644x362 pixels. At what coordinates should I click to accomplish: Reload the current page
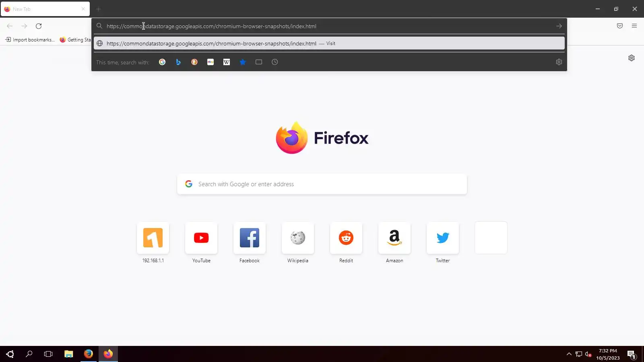(39, 26)
